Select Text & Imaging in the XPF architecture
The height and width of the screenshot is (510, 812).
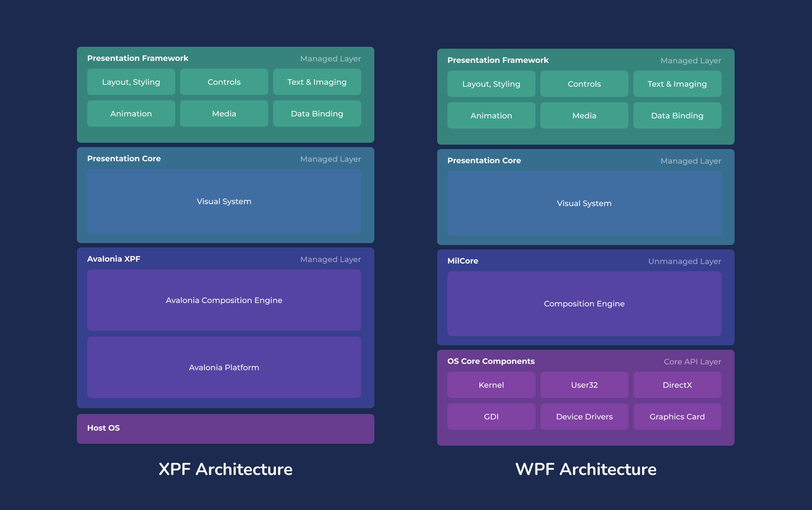pyautogui.click(x=316, y=82)
